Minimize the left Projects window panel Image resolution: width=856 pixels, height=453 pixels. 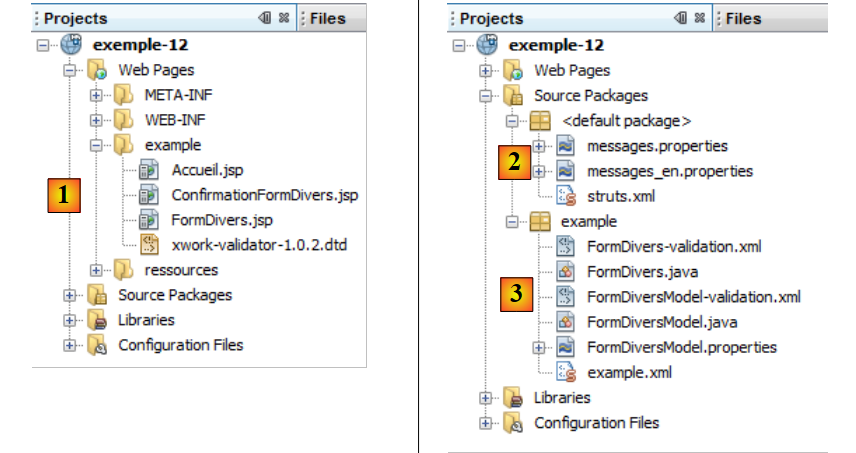click(x=265, y=18)
